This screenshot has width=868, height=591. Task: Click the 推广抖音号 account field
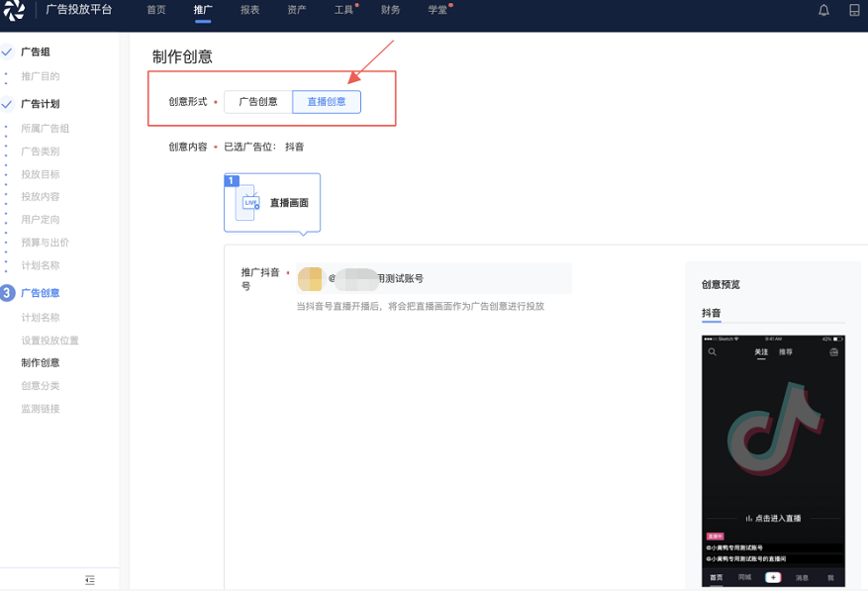click(x=434, y=278)
